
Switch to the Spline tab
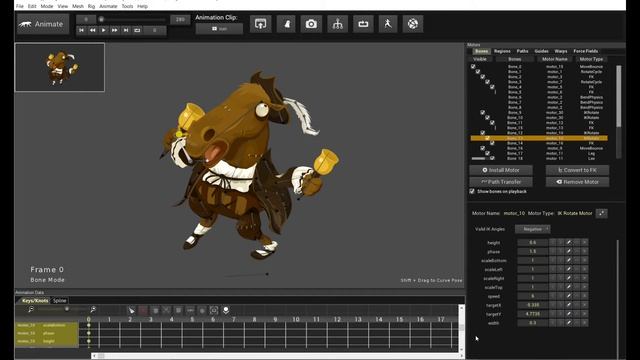point(60,301)
